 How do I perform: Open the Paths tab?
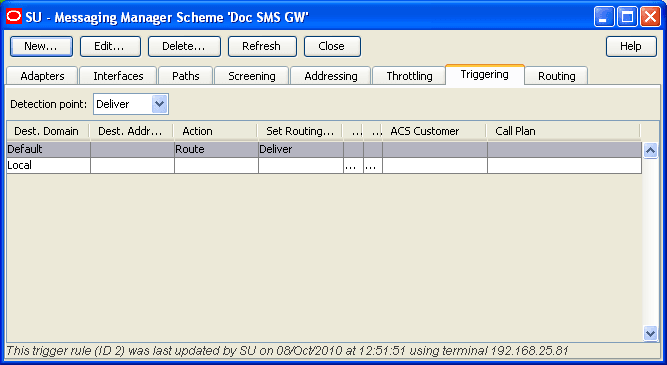pos(185,76)
